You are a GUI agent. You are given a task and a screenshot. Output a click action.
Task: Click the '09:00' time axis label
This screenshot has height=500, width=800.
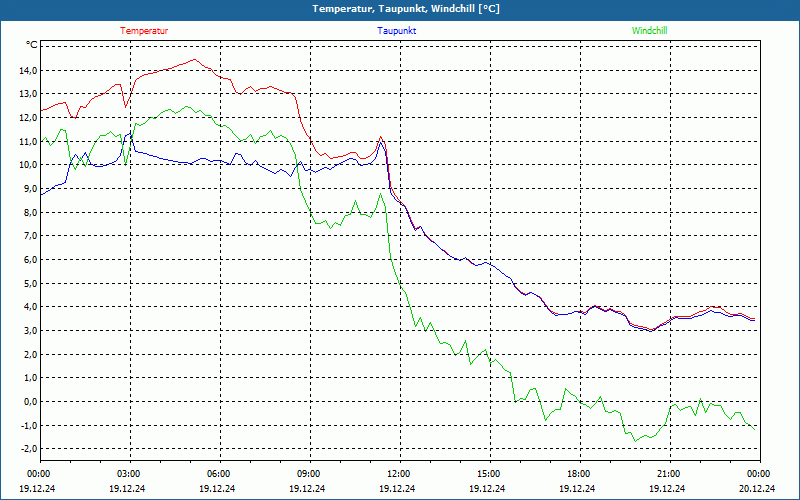pyautogui.click(x=310, y=473)
